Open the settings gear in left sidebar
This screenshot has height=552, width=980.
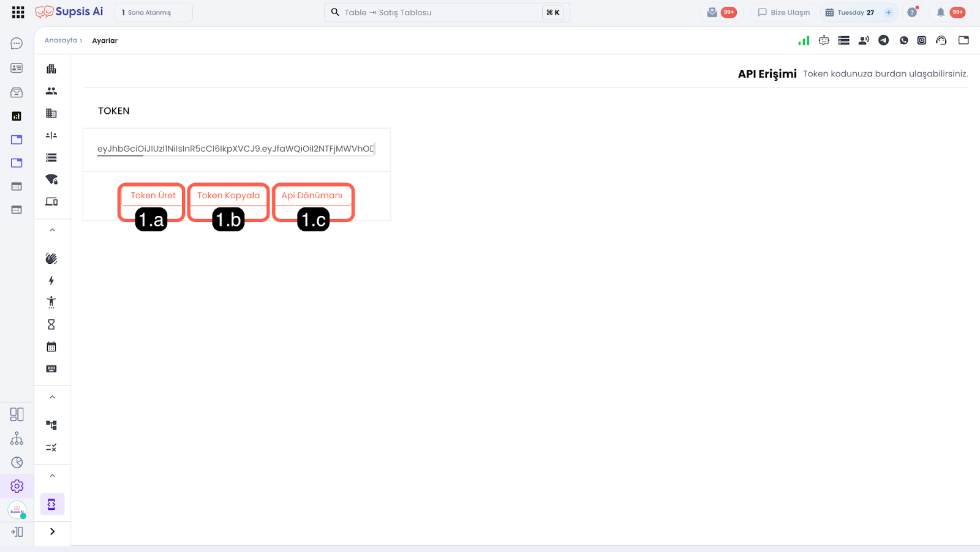pyautogui.click(x=17, y=486)
